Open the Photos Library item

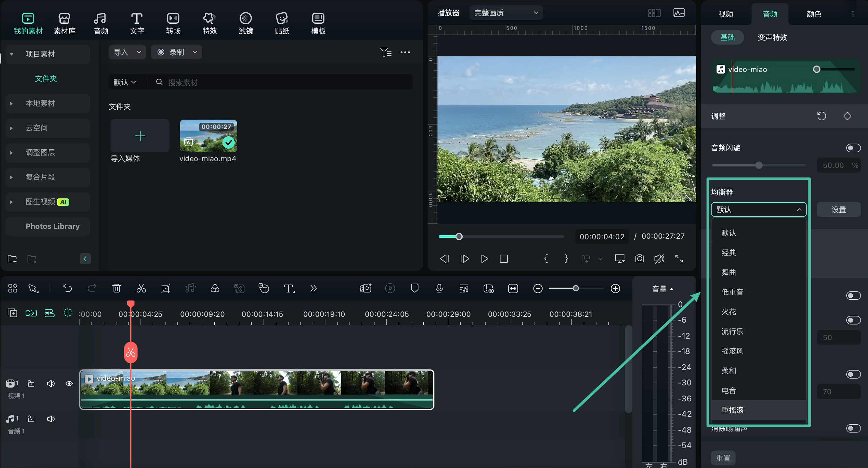(x=47, y=226)
